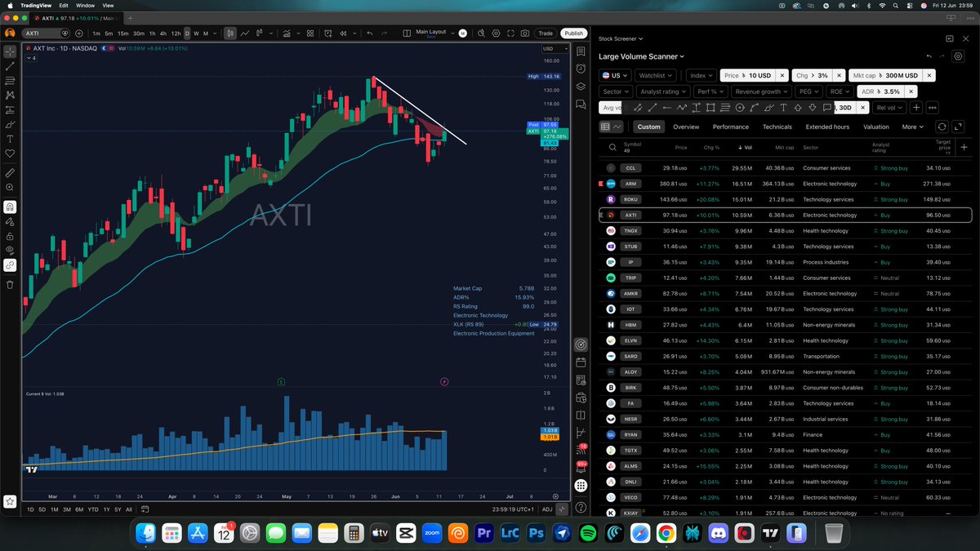Set chart range to 6M

click(x=78, y=509)
